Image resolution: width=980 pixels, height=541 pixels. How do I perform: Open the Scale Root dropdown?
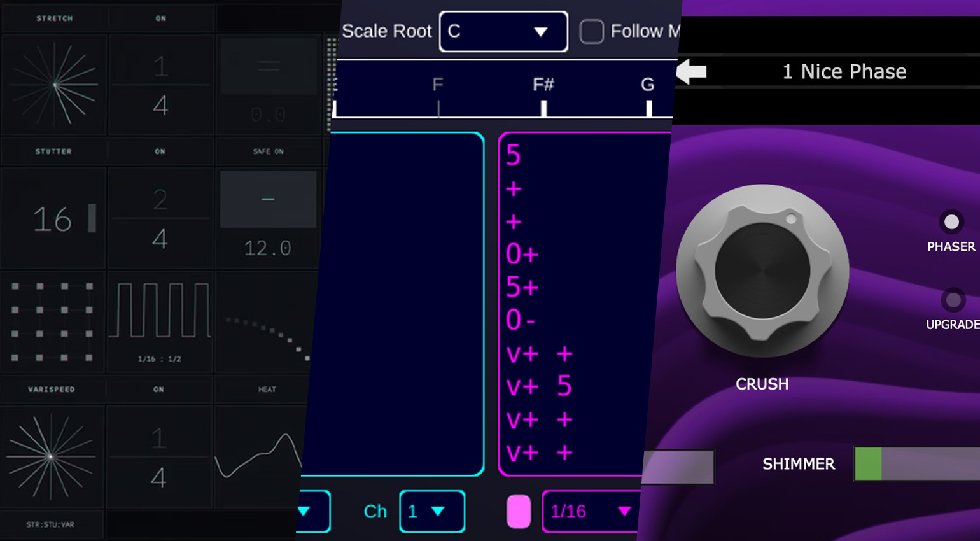click(503, 31)
